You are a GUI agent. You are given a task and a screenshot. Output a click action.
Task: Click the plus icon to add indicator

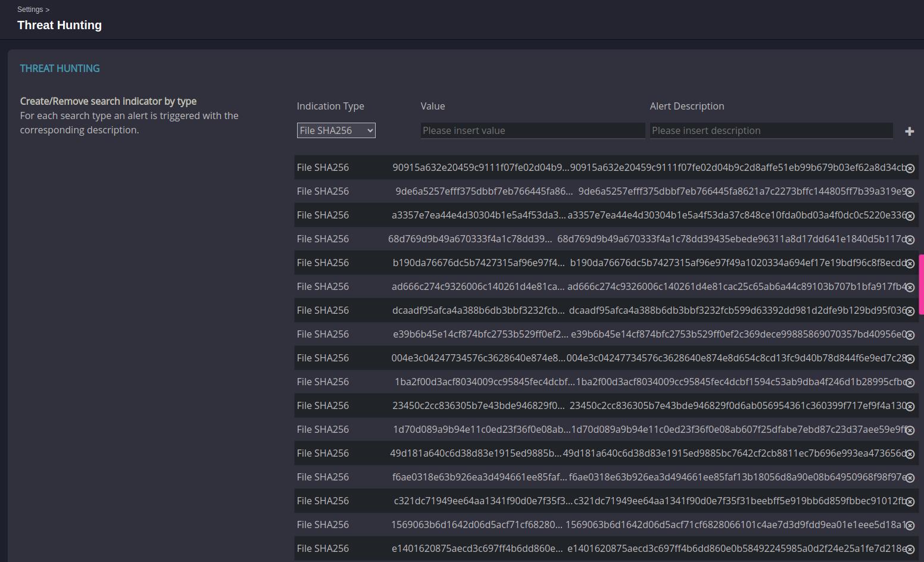coord(909,132)
